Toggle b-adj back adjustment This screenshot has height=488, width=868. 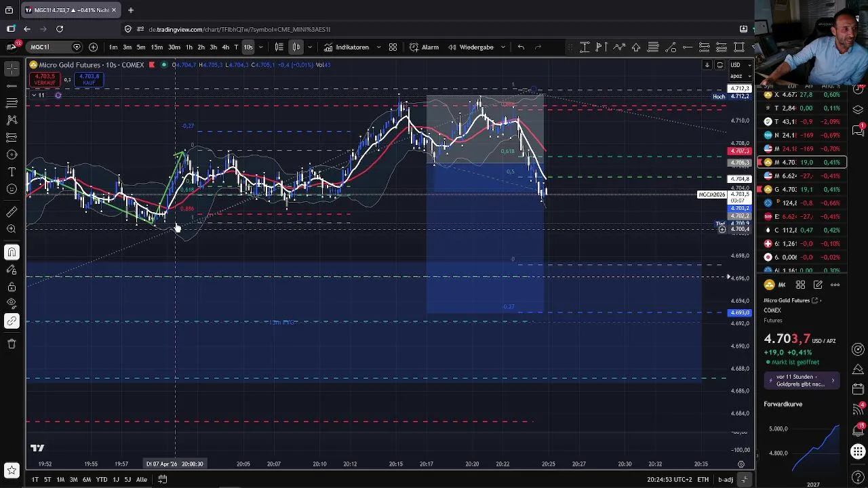coord(726,479)
